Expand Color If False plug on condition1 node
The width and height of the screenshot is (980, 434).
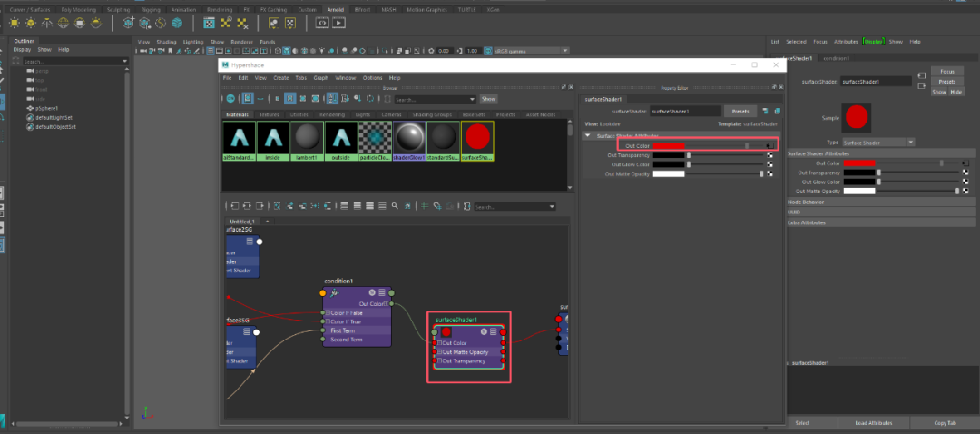click(x=328, y=312)
